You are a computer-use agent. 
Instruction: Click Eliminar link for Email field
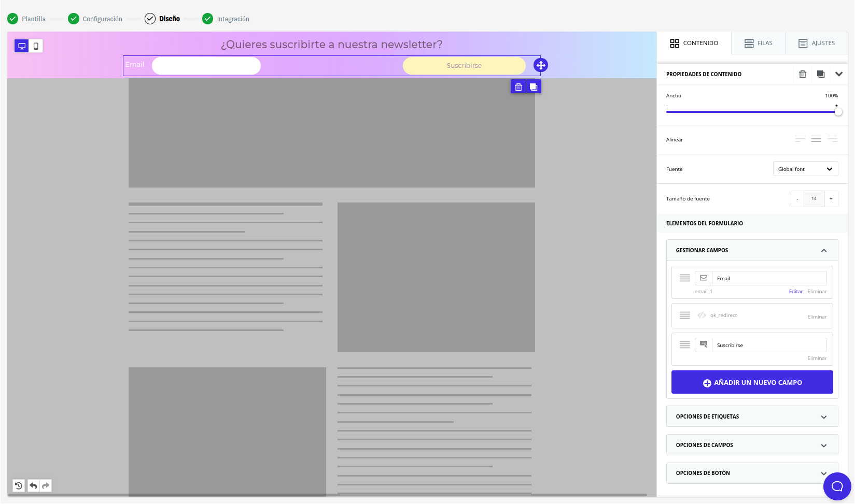(817, 292)
